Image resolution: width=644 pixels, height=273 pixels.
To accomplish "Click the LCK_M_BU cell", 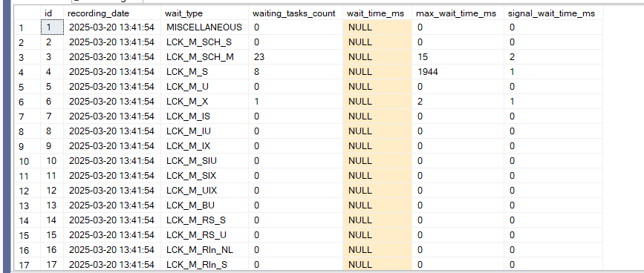I will [x=204, y=205].
